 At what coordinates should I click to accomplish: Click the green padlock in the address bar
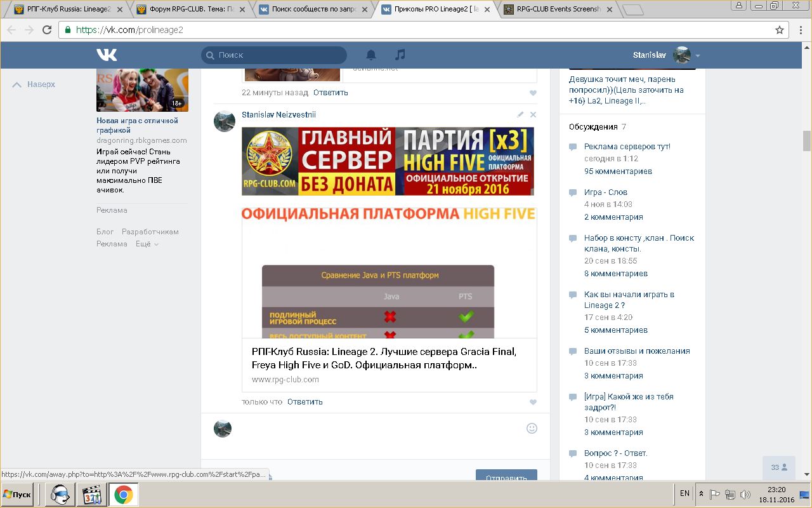tap(68, 30)
